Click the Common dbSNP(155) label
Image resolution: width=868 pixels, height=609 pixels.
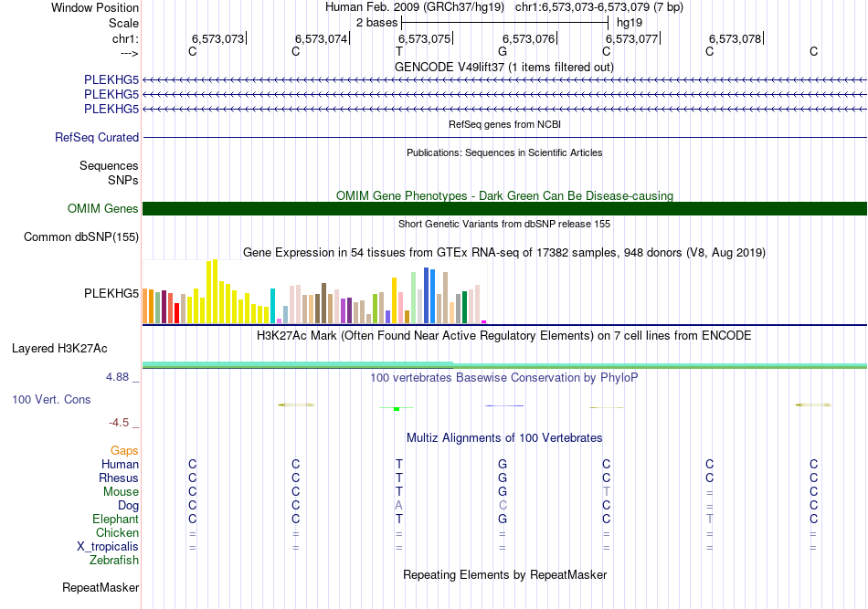tap(80, 236)
